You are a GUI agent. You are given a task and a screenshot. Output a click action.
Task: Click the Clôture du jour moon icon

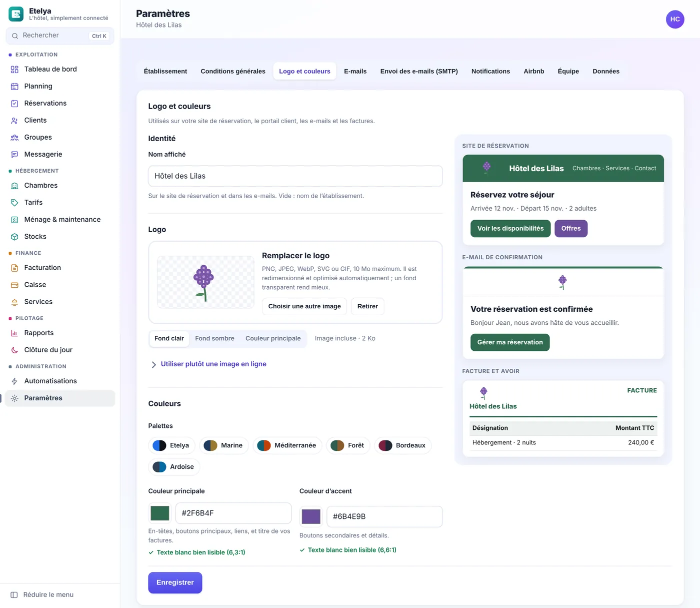[x=14, y=350]
